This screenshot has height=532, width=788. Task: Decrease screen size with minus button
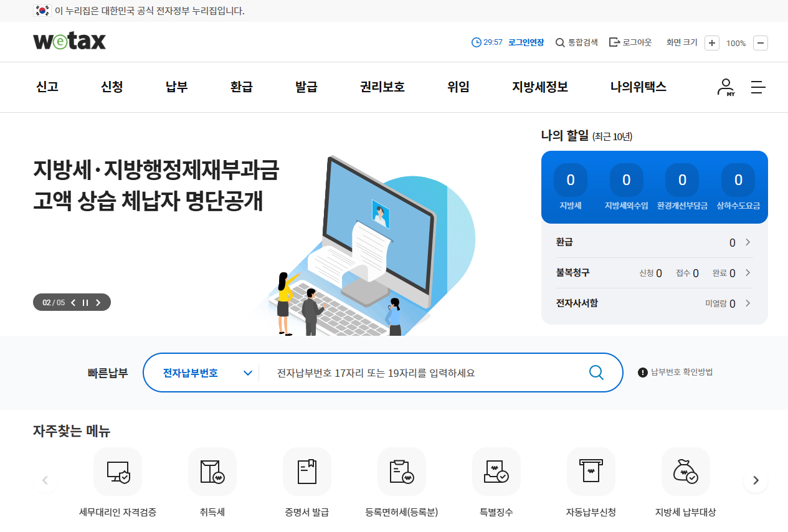pyautogui.click(x=761, y=43)
